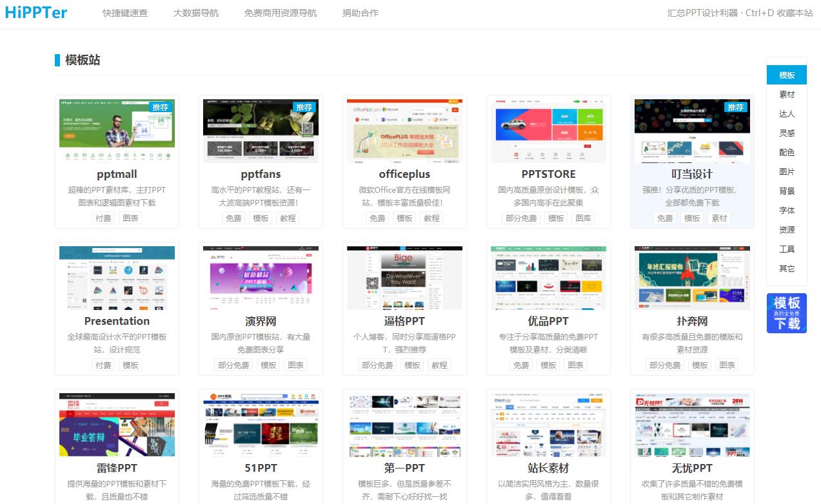Click the PPTSTORE website screenshot

tap(548, 131)
